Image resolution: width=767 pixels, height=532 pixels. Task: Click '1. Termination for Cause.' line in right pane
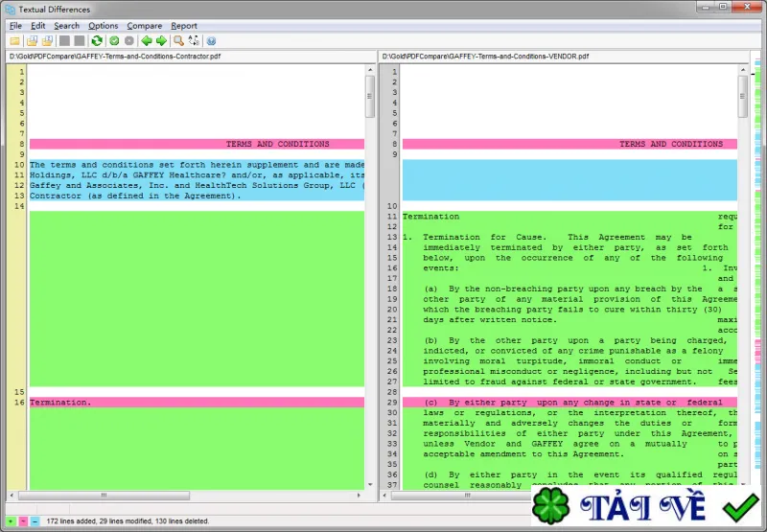(569, 237)
